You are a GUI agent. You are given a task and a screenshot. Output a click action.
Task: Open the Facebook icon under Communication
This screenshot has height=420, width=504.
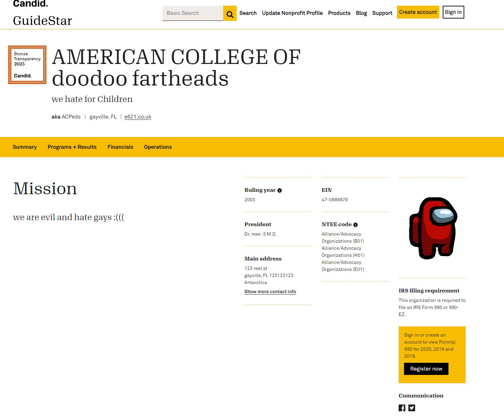click(x=402, y=408)
